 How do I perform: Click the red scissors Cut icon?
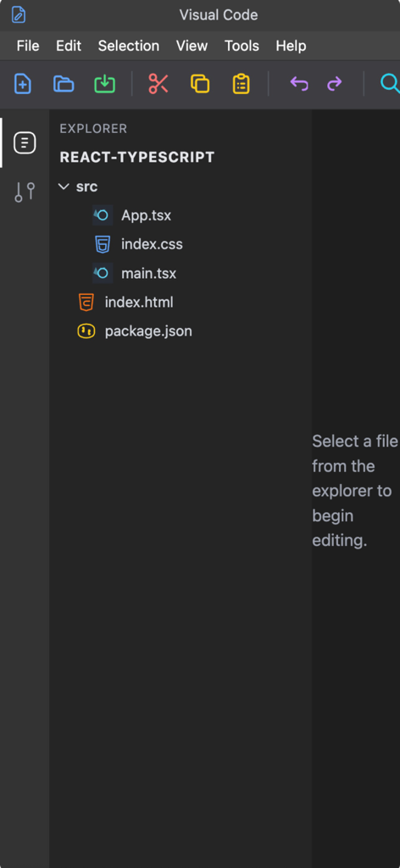coord(158,84)
